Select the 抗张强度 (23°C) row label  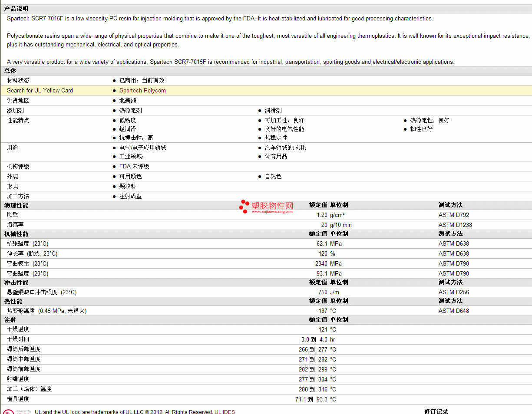point(28,243)
